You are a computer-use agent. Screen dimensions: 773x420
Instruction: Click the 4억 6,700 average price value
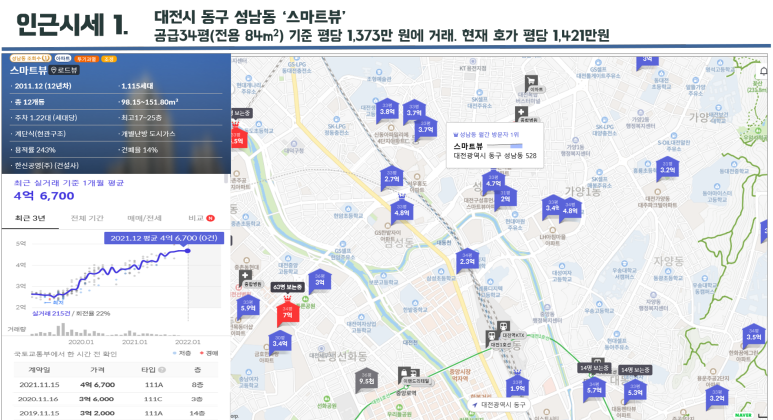pos(44,196)
